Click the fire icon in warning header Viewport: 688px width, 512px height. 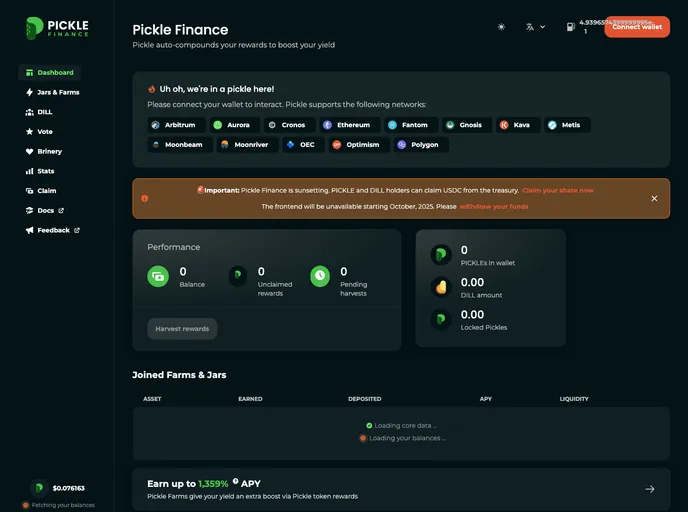(x=152, y=89)
